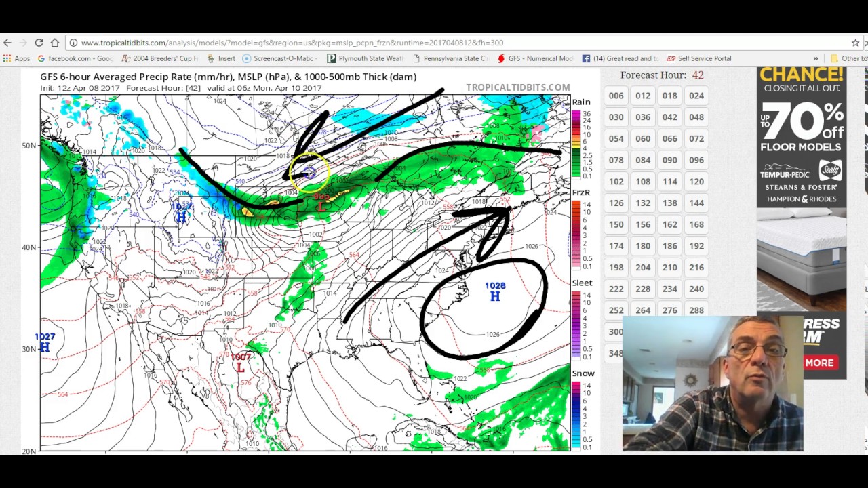Open the Screencast-O-Matic bookmark
This screenshot has height=488, width=868.
pyautogui.click(x=278, y=58)
